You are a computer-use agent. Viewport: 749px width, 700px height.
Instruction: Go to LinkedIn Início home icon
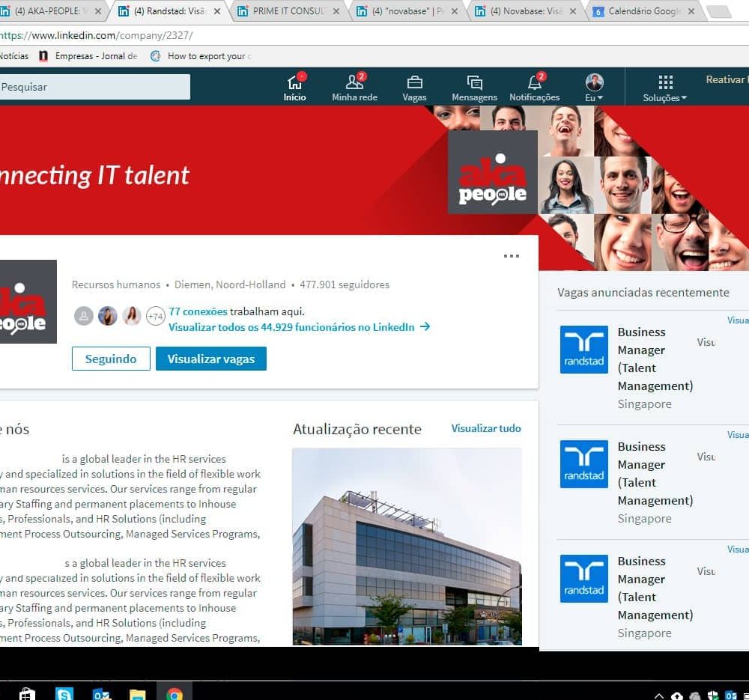click(294, 88)
